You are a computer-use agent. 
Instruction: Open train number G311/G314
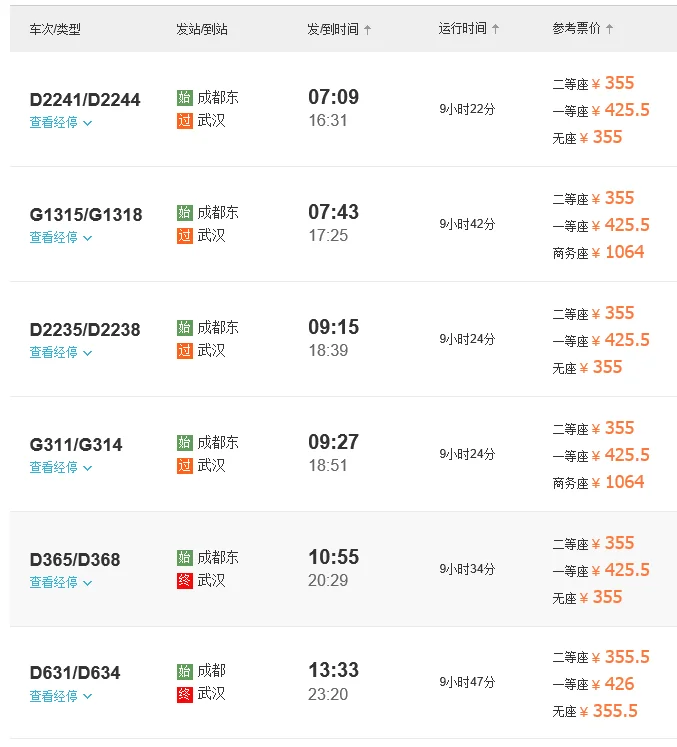tap(76, 445)
